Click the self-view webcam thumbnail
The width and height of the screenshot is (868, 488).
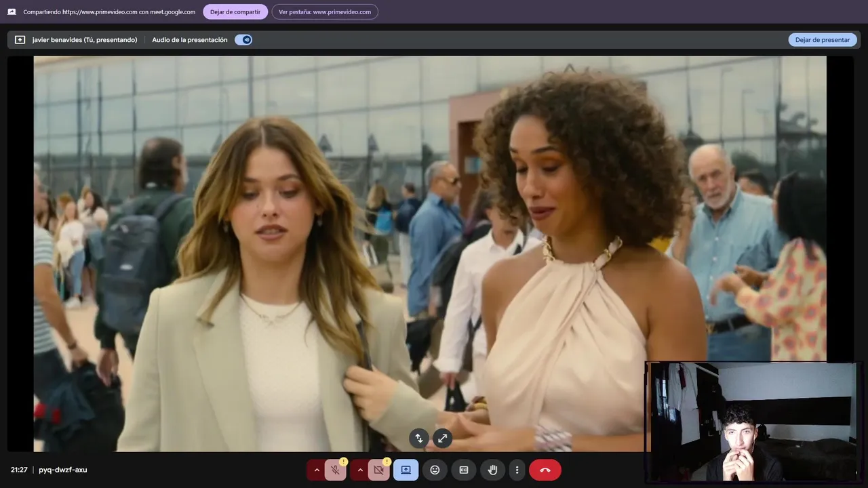[753, 422]
